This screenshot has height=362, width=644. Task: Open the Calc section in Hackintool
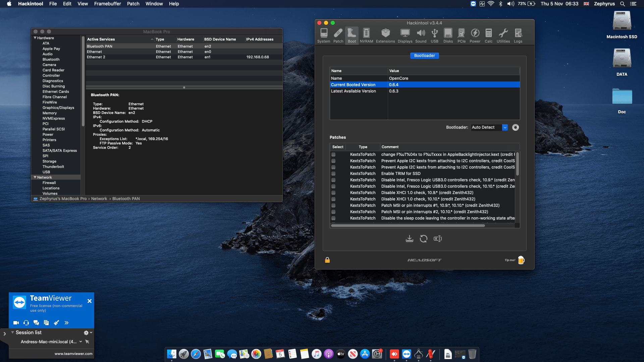(x=489, y=36)
